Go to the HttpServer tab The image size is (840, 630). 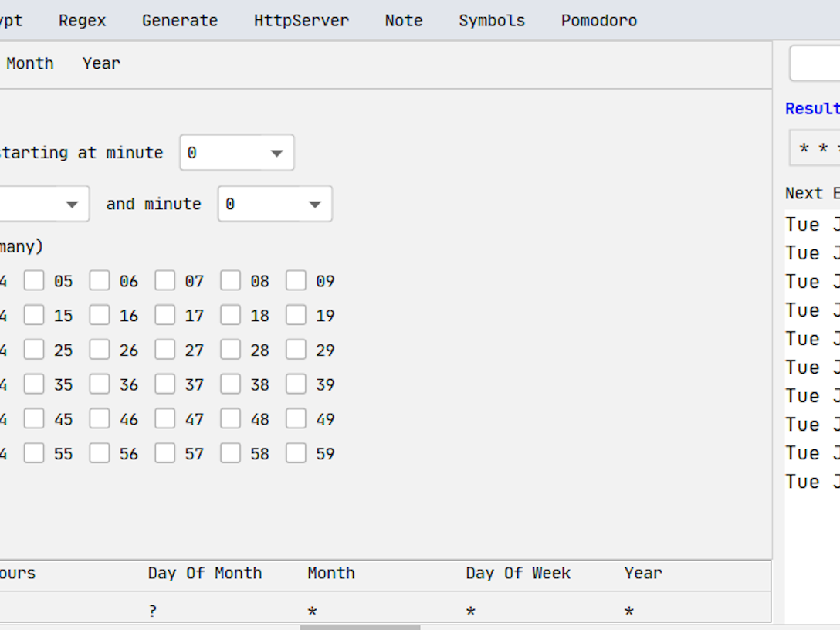[301, 21]
